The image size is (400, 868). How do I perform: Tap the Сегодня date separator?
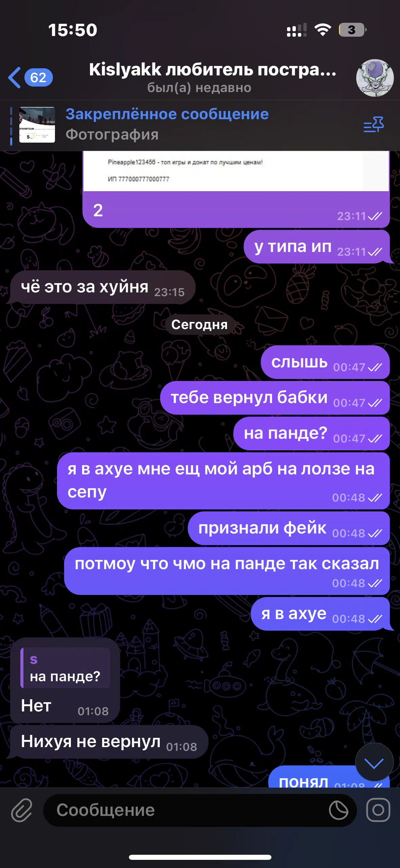click(199, 325)
